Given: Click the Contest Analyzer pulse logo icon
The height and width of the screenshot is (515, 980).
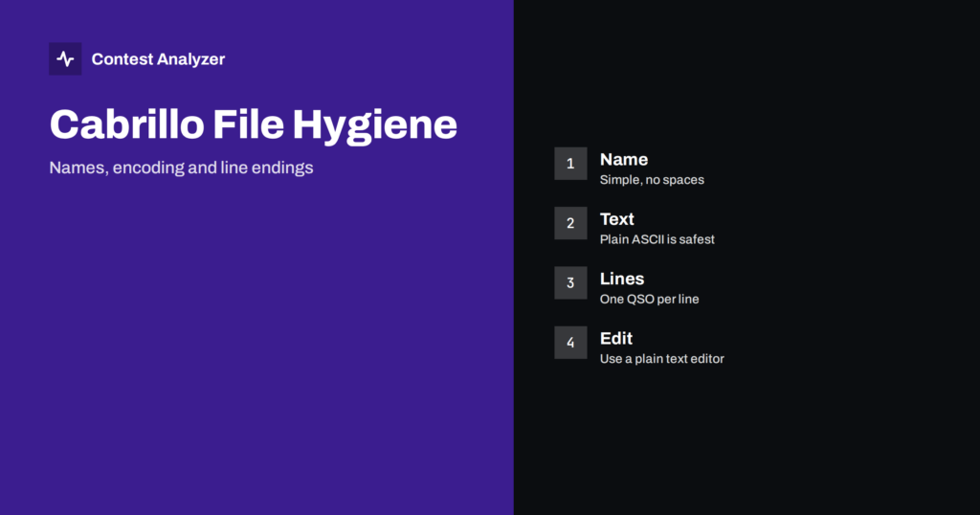Looking at the screenshot, I should [x=65, y=58].
